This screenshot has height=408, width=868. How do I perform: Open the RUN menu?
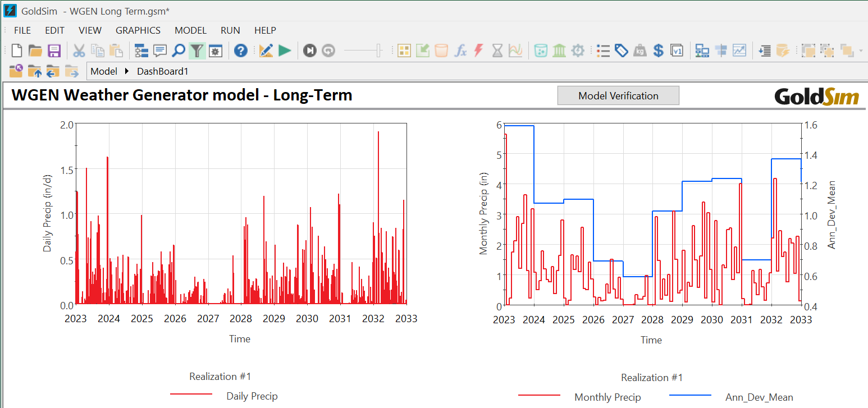tap(230, 30)
